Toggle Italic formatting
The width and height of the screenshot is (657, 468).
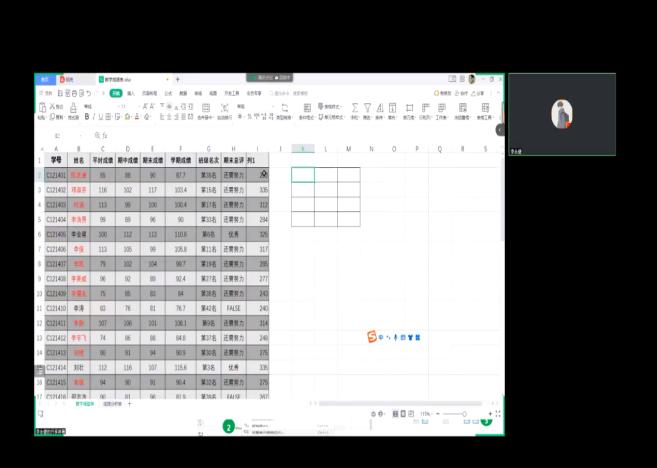click(x=94, y=117)
